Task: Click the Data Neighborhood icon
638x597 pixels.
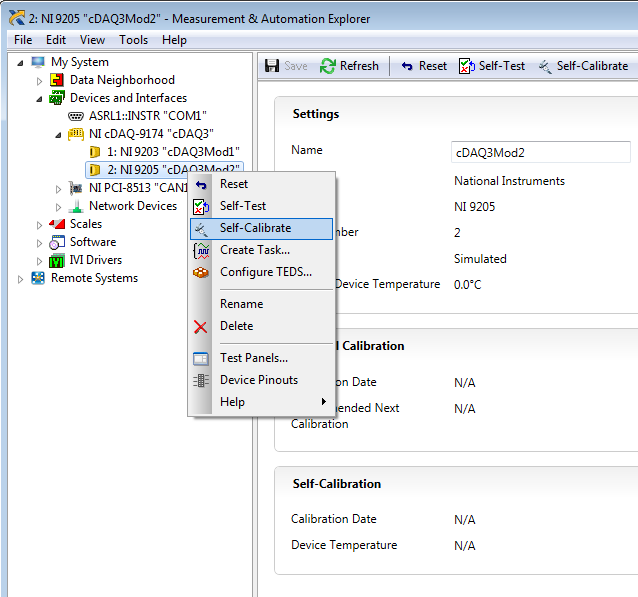Action: coord(57,80)
